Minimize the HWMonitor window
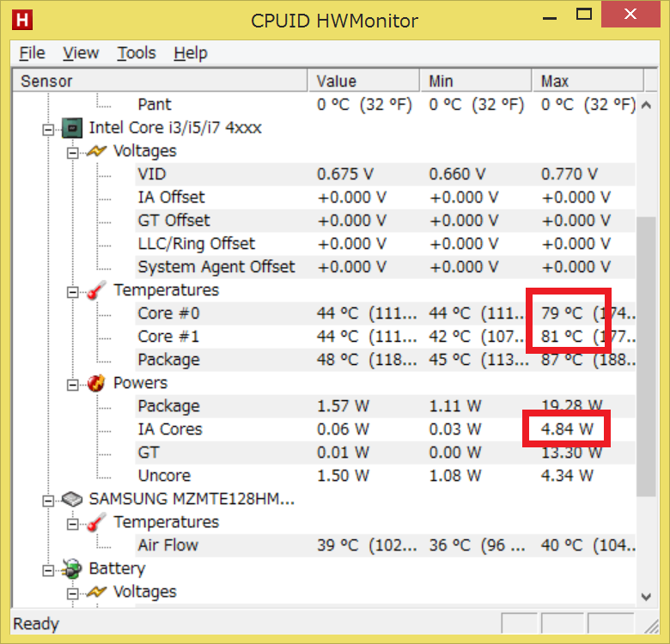670x644 pixels. pyautogui.click(x=550, y=18)
